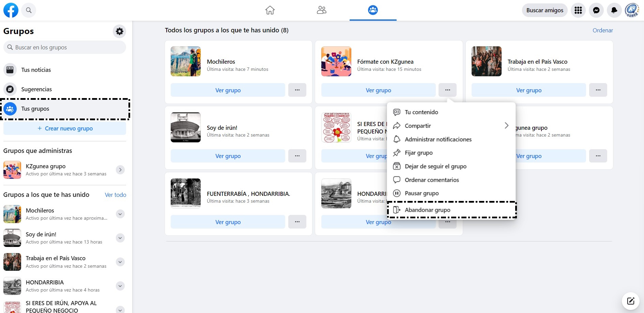This screenshot has height=313, width=644.
Task: Select Tus grupos in sidebar
Action: (x=65, y=109)
